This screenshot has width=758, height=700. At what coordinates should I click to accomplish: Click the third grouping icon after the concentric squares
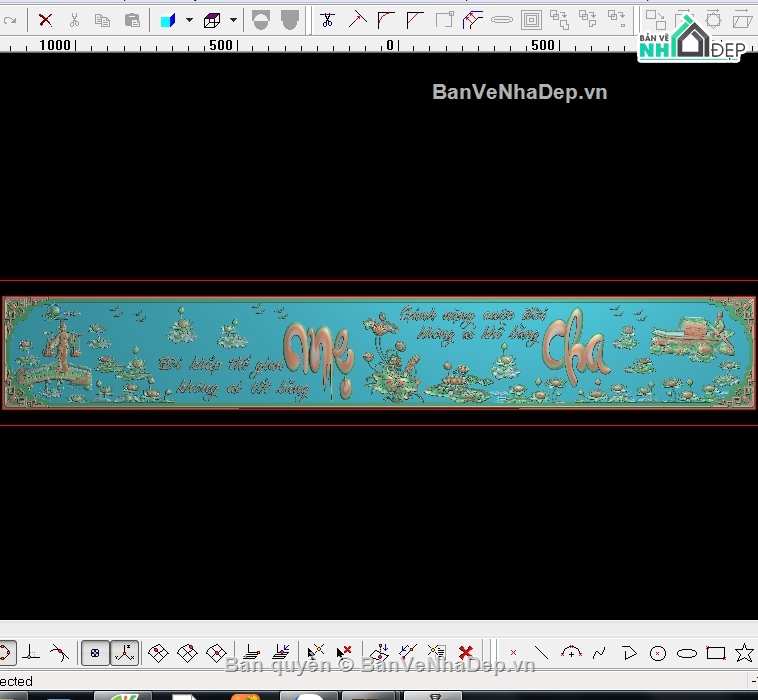tap(617, 19)
